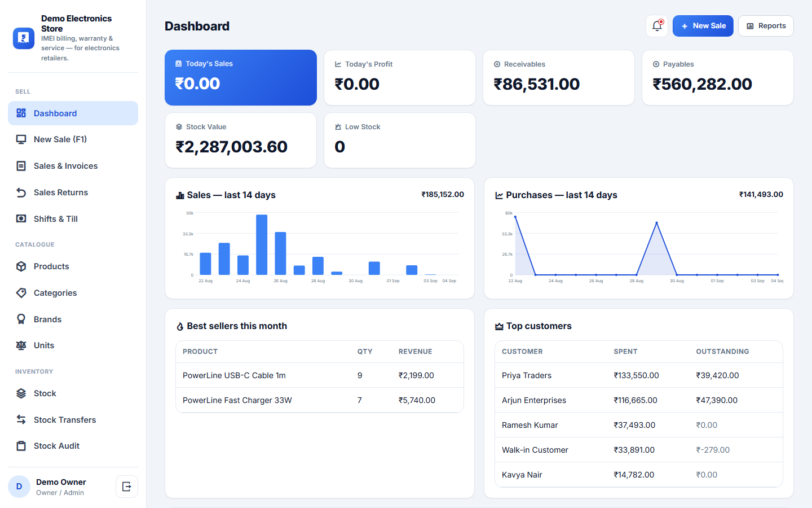This screenshot has height=508, width=812.
Task: Select Priya Traders in Top customers
Action: [x=639, y=375]
